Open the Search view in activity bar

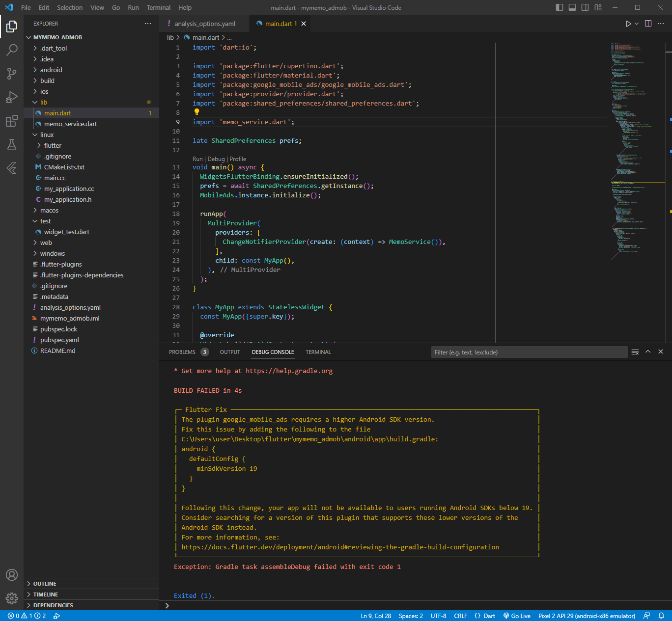(12, 50)
